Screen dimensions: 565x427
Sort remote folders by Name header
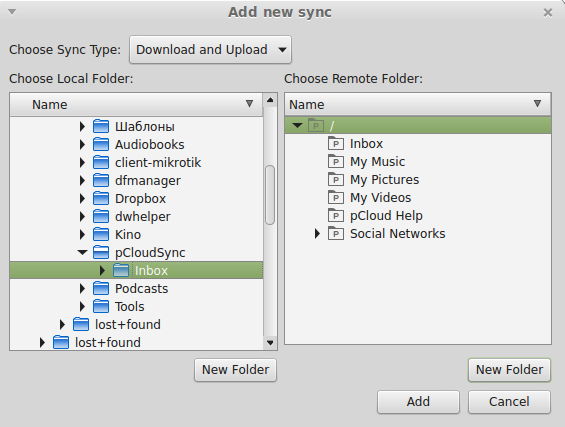pyautogui.click(x=418, y=104)
